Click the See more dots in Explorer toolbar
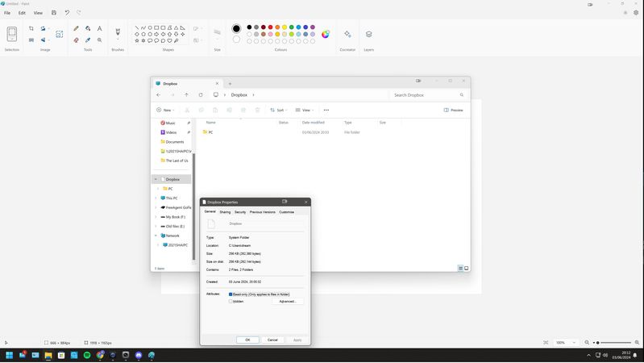 click(x=326, y=111)
